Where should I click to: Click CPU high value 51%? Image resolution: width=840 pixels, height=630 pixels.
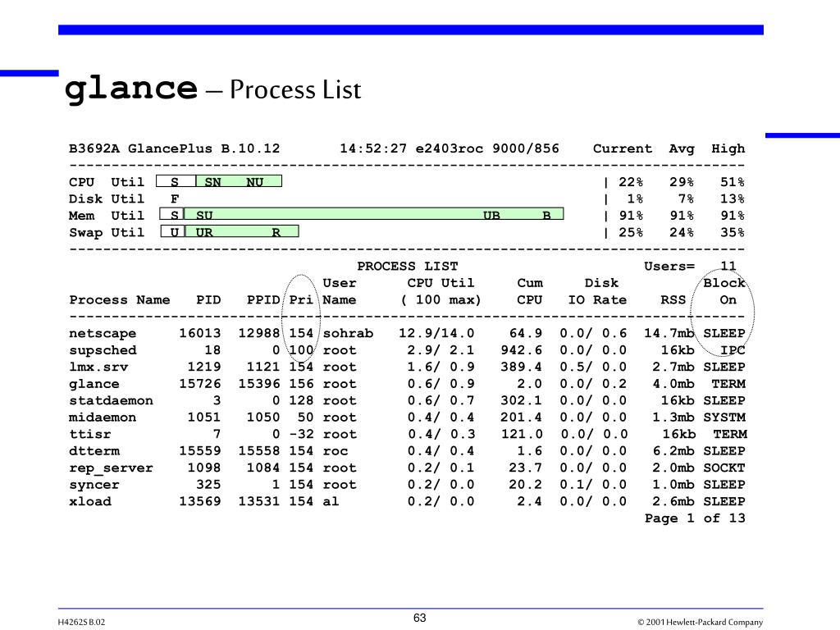733,182
